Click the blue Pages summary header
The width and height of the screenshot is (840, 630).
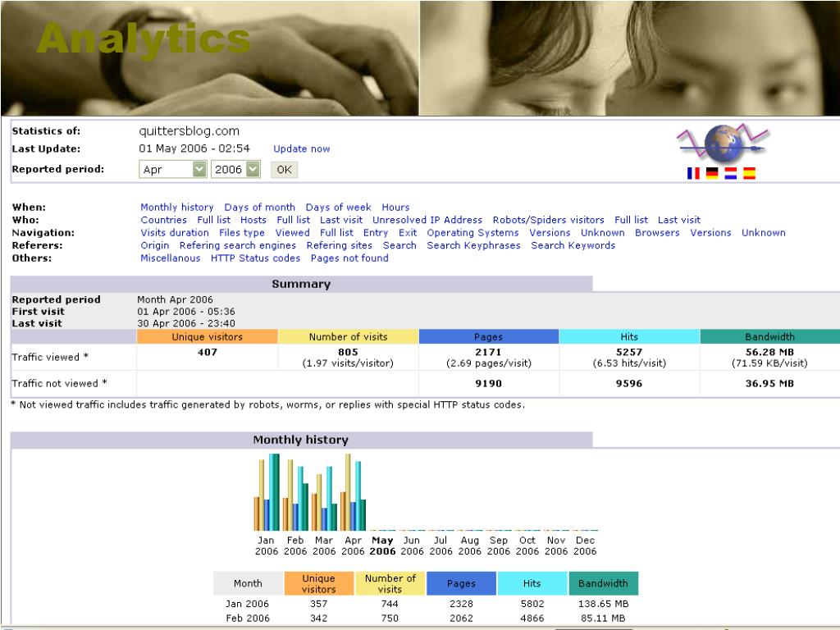tap(489, 336)
